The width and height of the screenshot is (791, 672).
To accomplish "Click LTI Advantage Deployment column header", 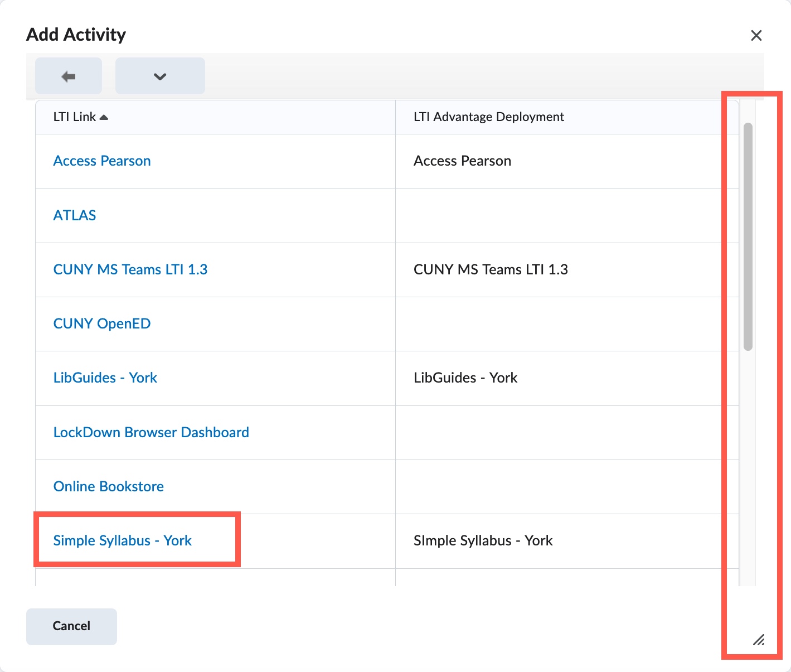I will (x=489, y=117).
